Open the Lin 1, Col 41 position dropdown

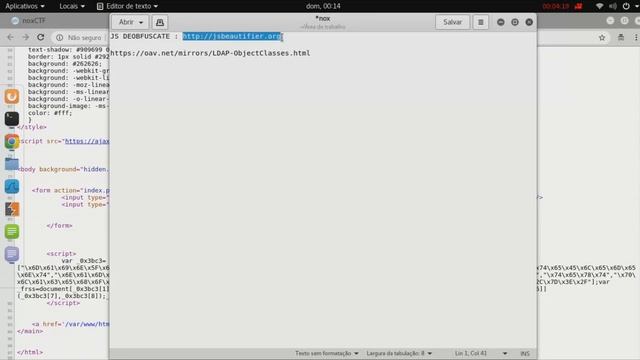tap(481, 353)
